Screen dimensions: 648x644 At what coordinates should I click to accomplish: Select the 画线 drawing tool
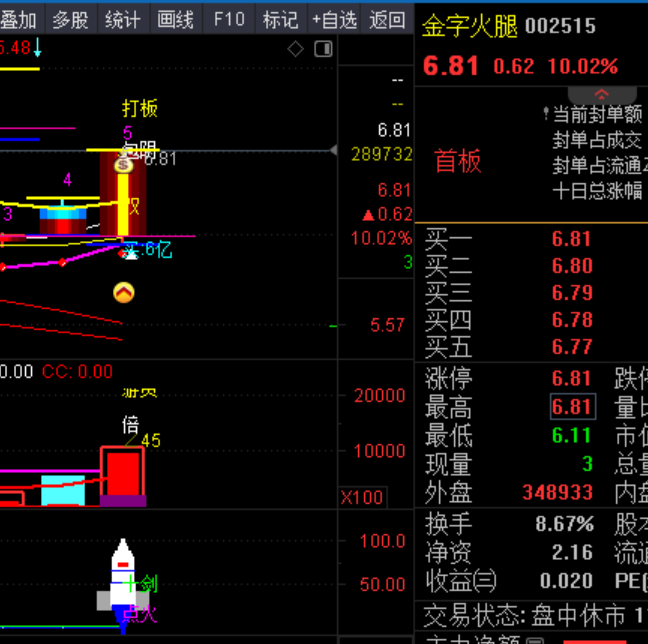(176, 19)
